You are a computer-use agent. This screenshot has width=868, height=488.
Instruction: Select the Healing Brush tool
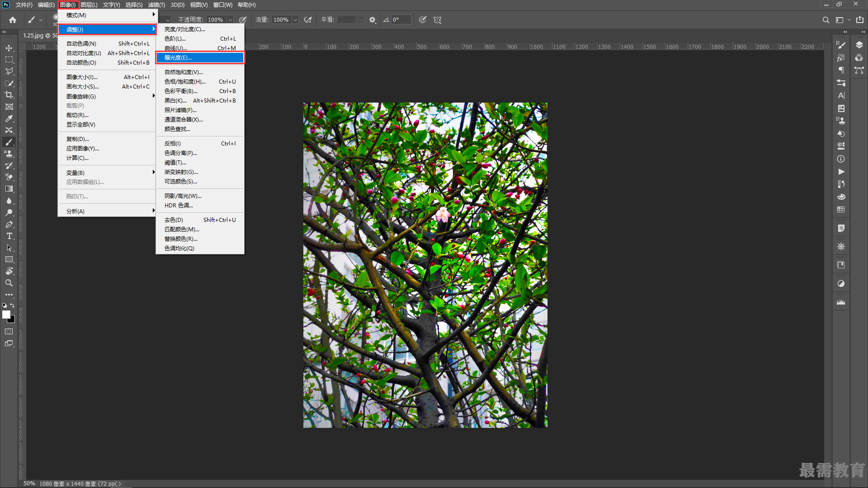tap(9, 130)
